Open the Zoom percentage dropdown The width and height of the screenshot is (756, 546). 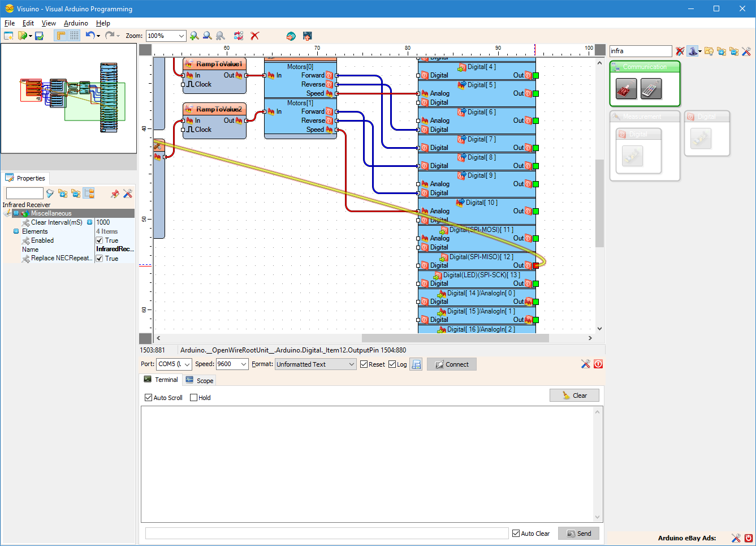coord(181,36)
